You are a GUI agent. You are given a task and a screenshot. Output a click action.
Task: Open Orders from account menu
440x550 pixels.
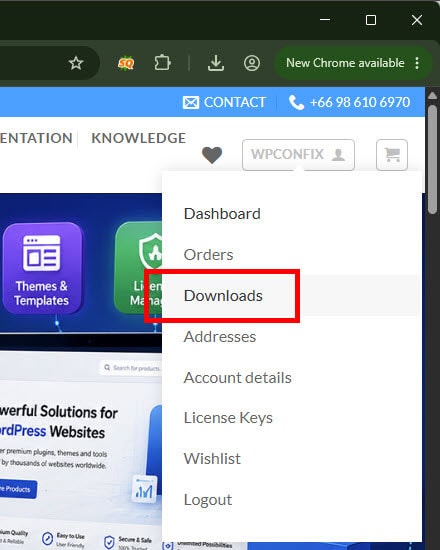point(208,255)
